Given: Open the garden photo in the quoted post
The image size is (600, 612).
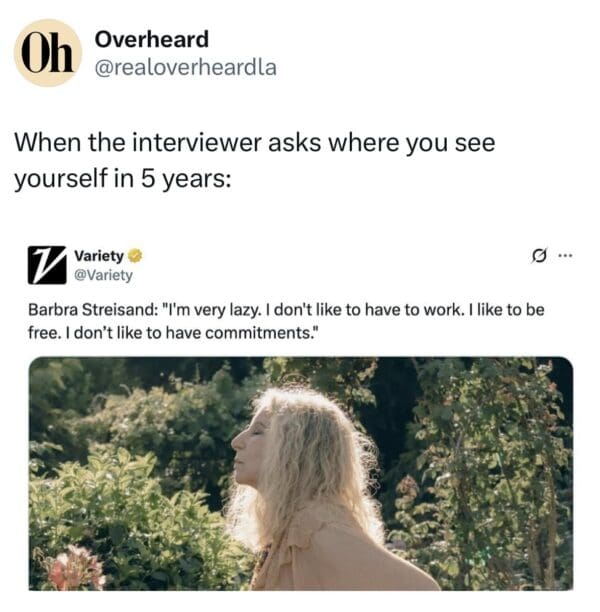Looking at the screenshot, I should pyautogui.click(x=301, y=473).
